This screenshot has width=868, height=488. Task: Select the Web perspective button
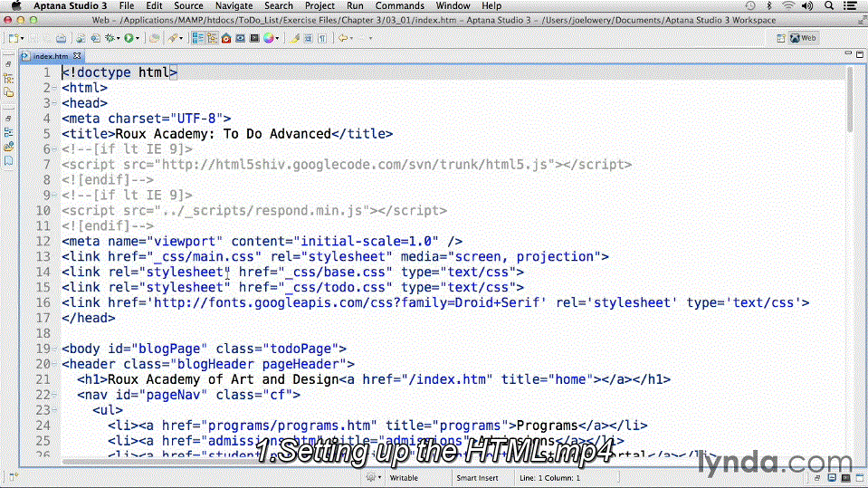[x=804, y=38]
